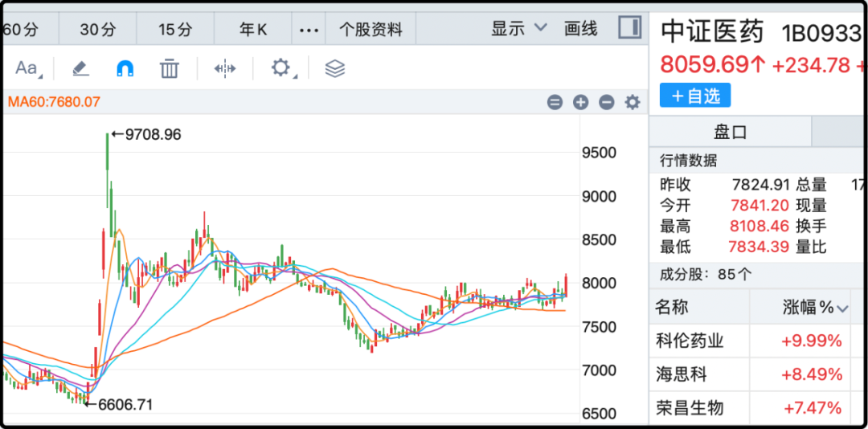
Task: Toggle the magnet snap tool
Action: pyautogui.click(x=125, y=68)
